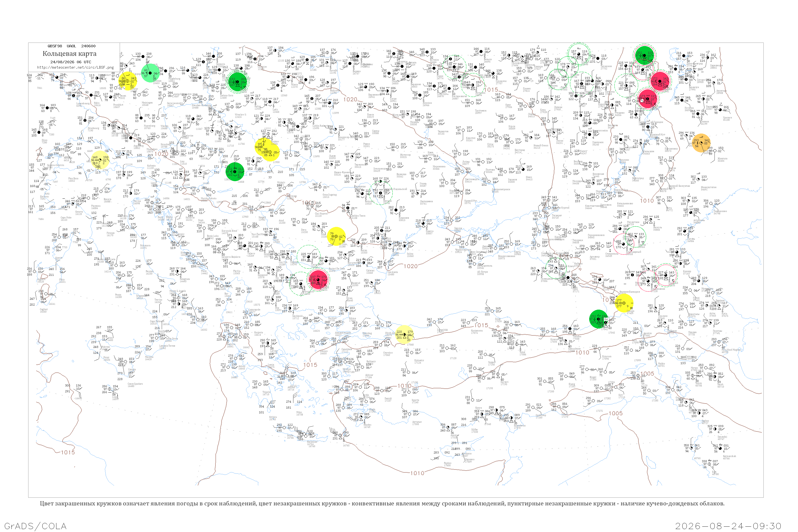This screenshot has width=798, height=532.
Task: Select the '2026-08-24-09:30' timestamp
Action: [x=728, y=526]
